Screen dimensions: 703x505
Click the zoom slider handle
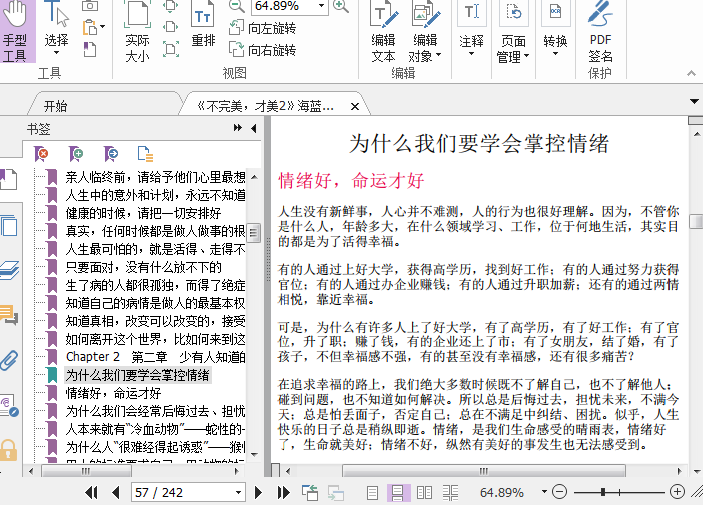[603, 492]
